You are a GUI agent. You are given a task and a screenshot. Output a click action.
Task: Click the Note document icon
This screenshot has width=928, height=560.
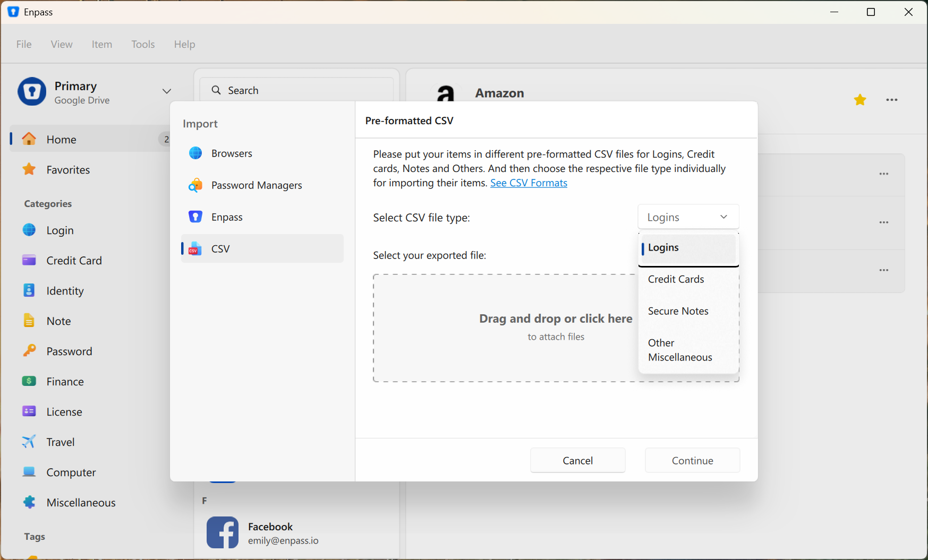coord(29,321)
